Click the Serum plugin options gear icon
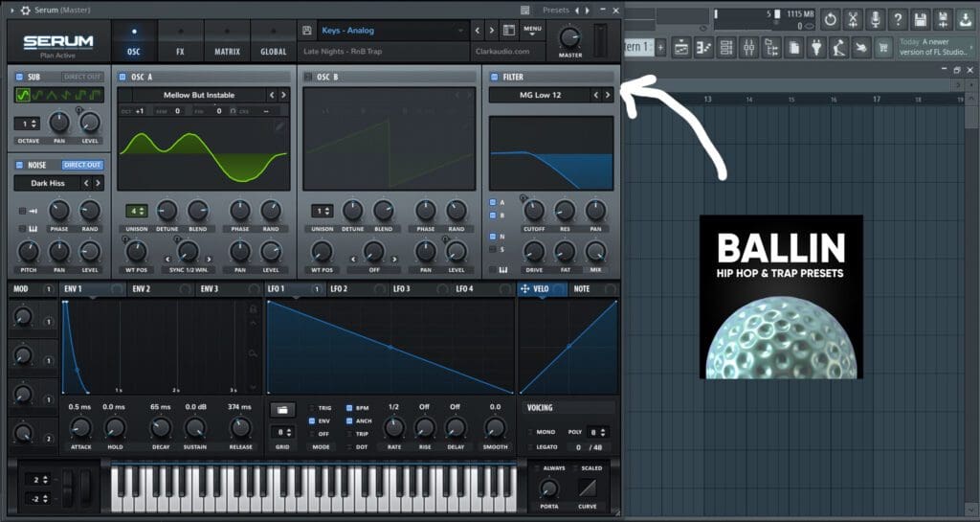Image resolution: width=980 pixels, height=522 pixels. 25,11
